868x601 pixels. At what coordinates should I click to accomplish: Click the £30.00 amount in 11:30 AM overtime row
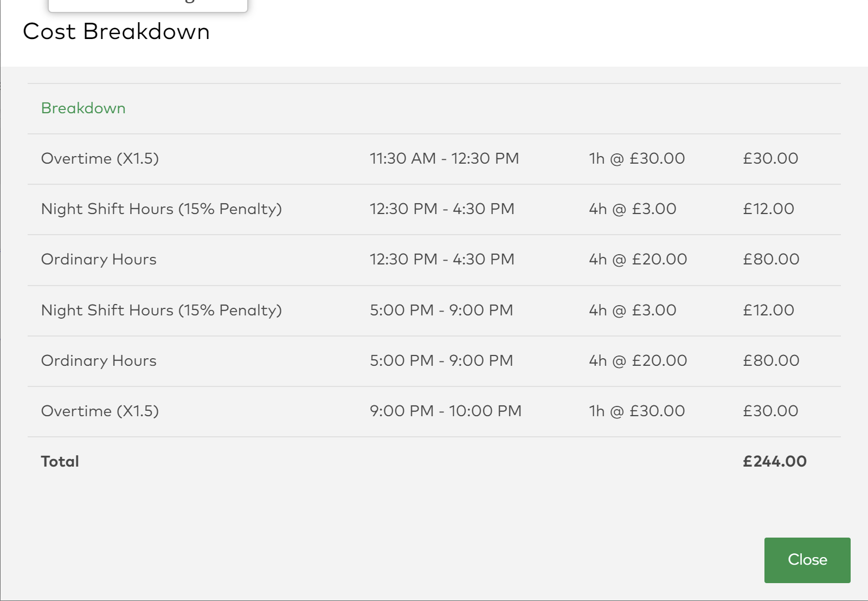[x=770, y=158]
